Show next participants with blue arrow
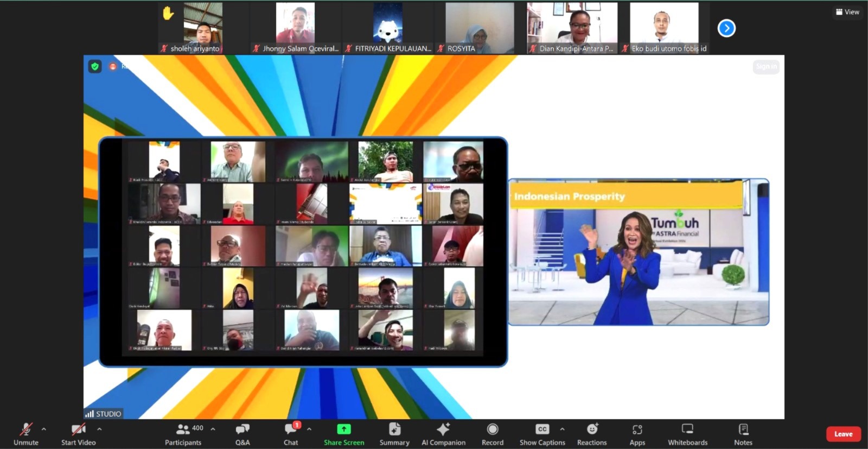The width and height of the screenshot is (868, 449). coord(726,28)
